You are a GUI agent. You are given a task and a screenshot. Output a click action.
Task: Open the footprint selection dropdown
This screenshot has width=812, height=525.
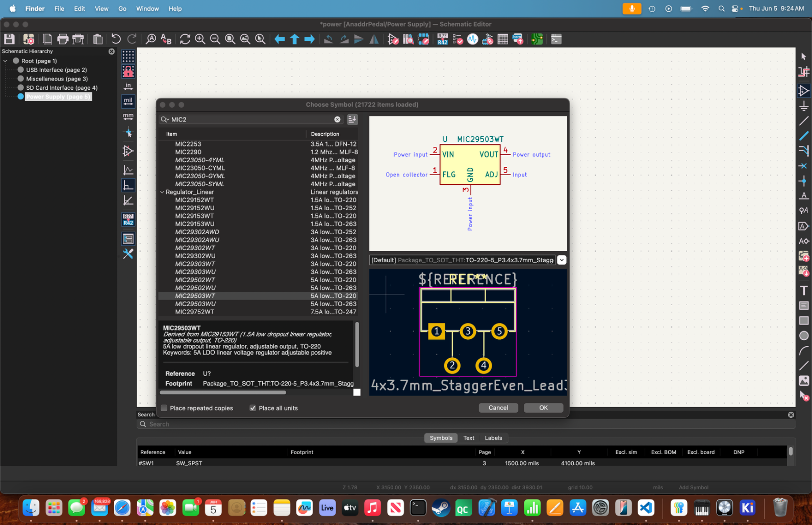[x=562, y=260]
